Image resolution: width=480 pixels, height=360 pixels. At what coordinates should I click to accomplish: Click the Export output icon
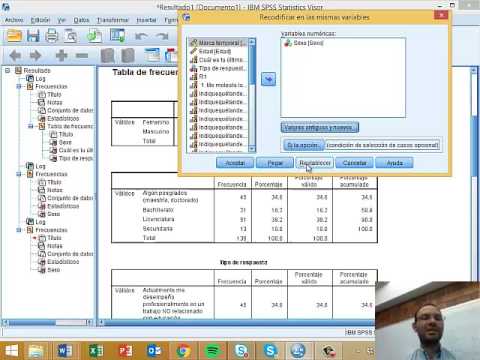point(94,36)
